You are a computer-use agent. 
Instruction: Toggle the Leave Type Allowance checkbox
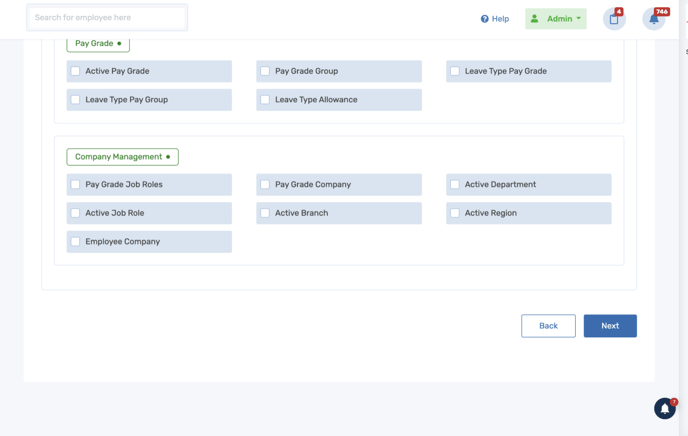(x=265, y=100)
